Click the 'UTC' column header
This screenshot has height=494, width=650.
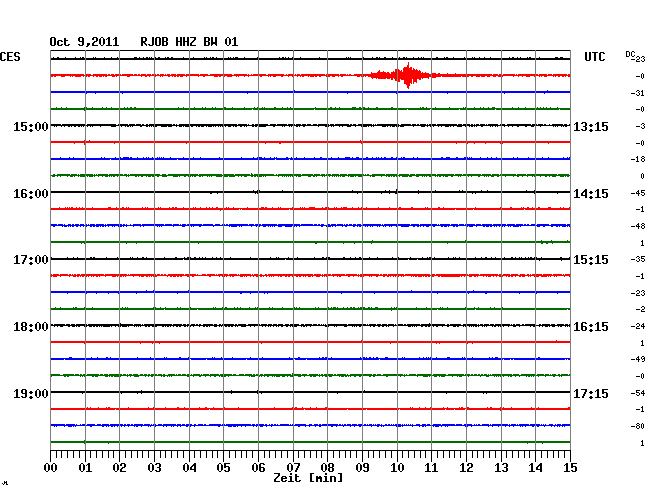tap(594, 57)
